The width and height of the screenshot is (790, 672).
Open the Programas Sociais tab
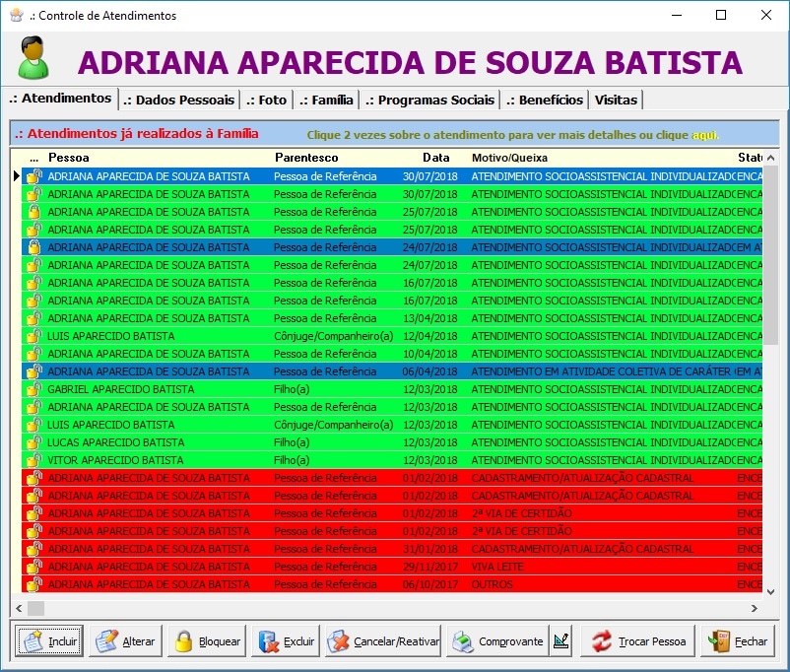[x=429, y=100]
